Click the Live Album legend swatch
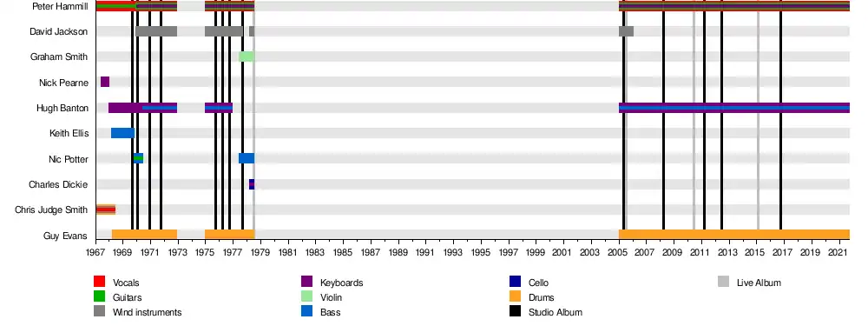The height and width of the screenshot is (326, 868). (x=724, y=282)
